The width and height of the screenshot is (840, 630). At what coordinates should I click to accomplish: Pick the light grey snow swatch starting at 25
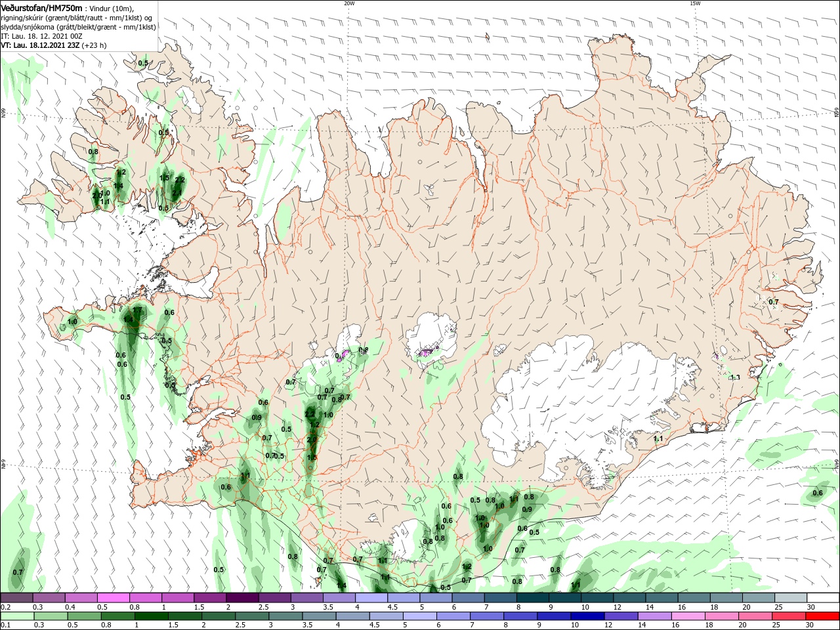point(791,598)
